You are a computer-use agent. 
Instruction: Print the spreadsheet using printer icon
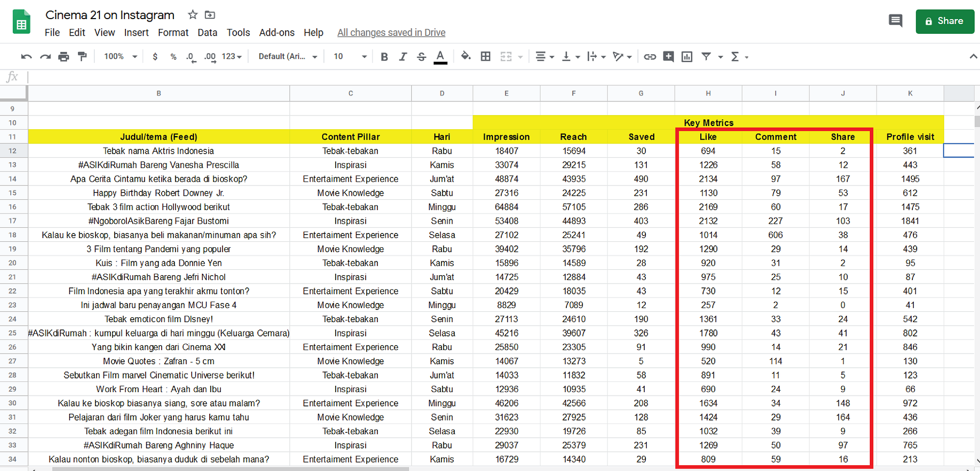[64, 57]
